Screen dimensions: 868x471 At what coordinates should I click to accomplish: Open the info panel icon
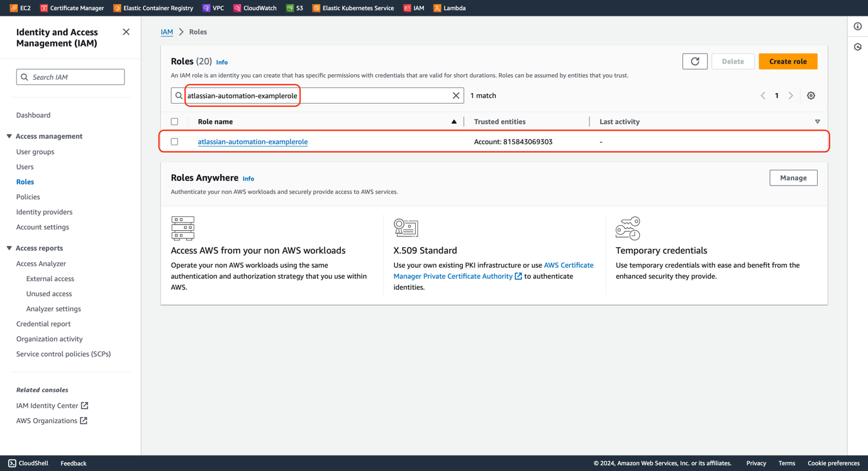(858, 26)
